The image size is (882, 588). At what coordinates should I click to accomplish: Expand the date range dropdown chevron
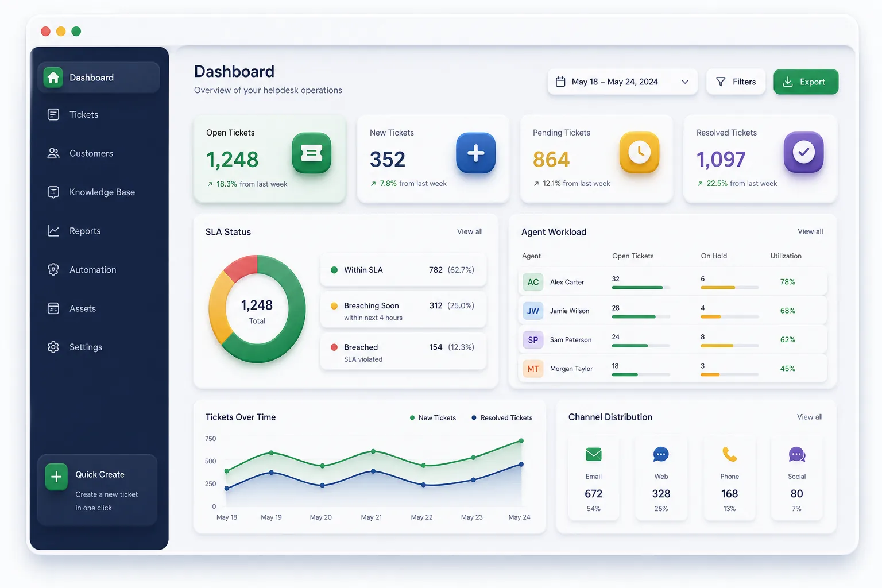(685, 82)
